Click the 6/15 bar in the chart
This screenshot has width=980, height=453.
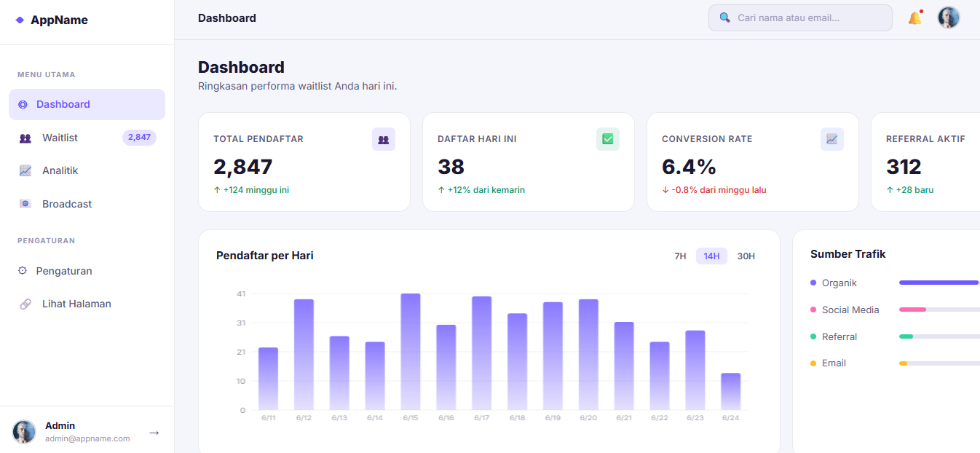click(x=411, y=352)
